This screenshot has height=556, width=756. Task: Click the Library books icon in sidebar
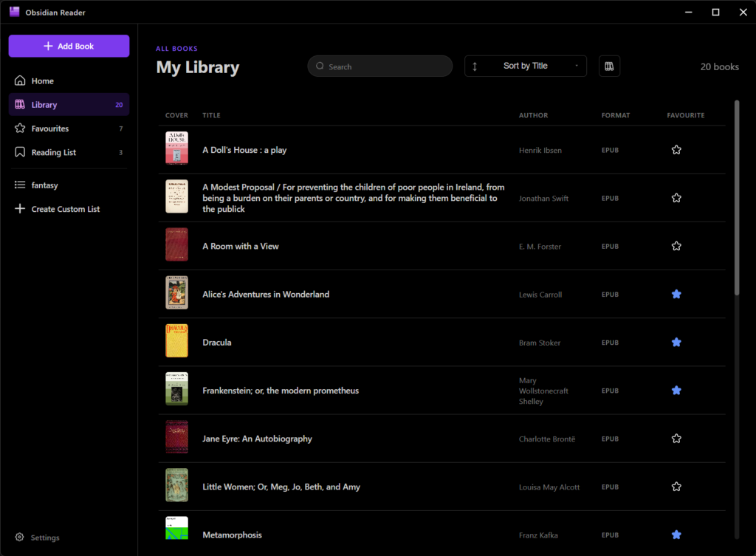pos(20,104)
